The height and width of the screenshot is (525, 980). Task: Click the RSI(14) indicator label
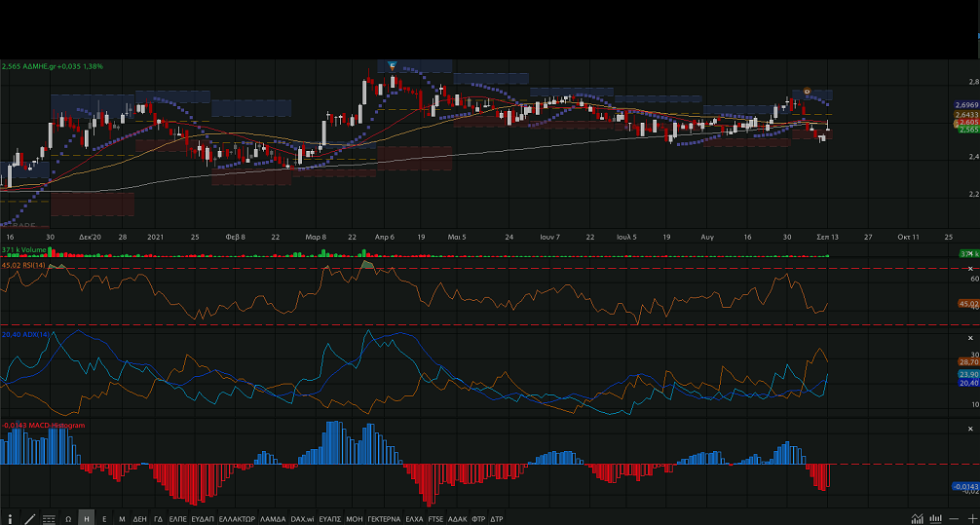tap(24, 265)
